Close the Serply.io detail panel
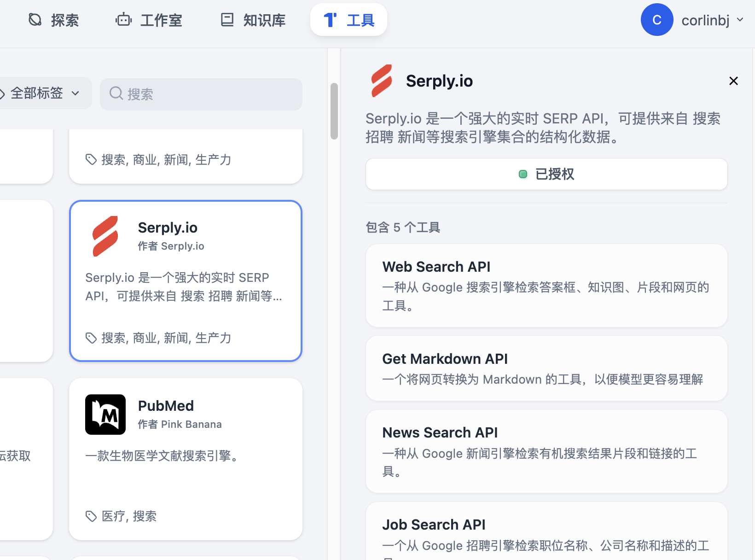755x560 pixels. tap(733, 81)
